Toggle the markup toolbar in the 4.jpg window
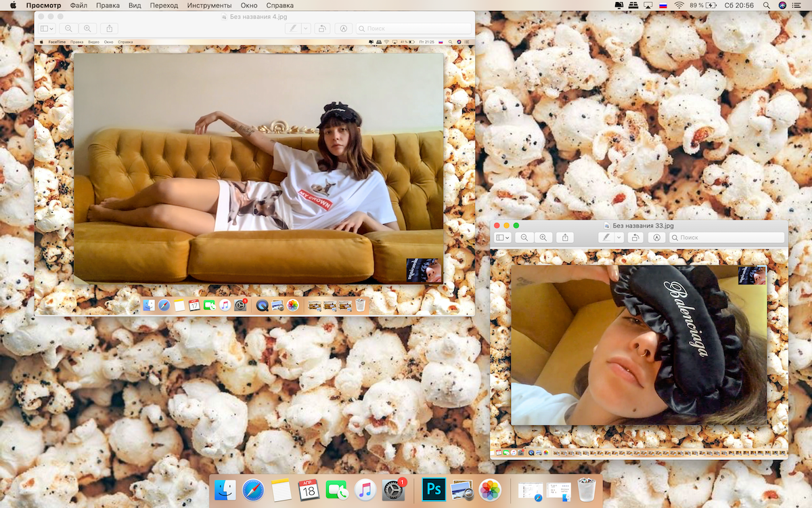Screen dimensions: 812x508 tap(343, 28)
